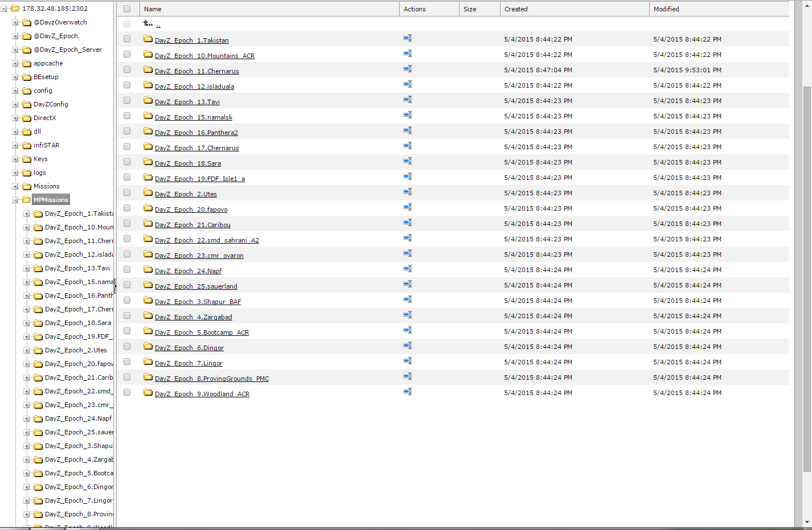Viewport: 812px width, 530px height.
Task: Click the parent directory up-arrow icon
Action: pyautogui.click(x=148, y=23)
